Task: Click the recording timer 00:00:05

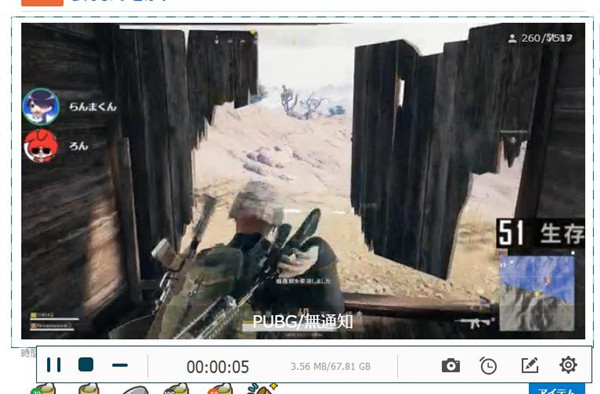Action: pos(218,367)
